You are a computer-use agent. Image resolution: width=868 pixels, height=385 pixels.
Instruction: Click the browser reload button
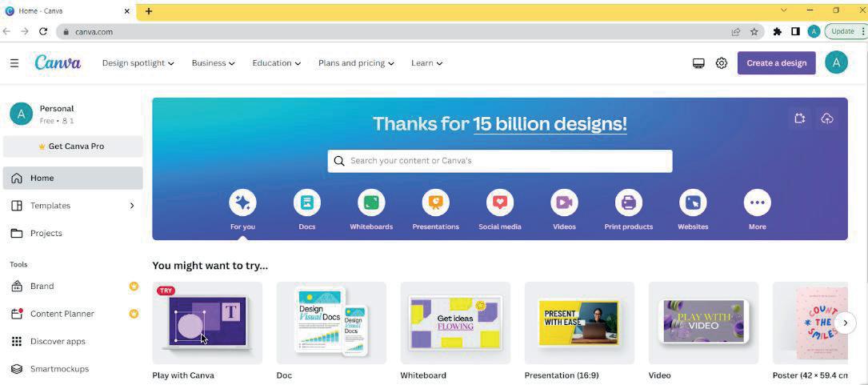coord(43,31)
